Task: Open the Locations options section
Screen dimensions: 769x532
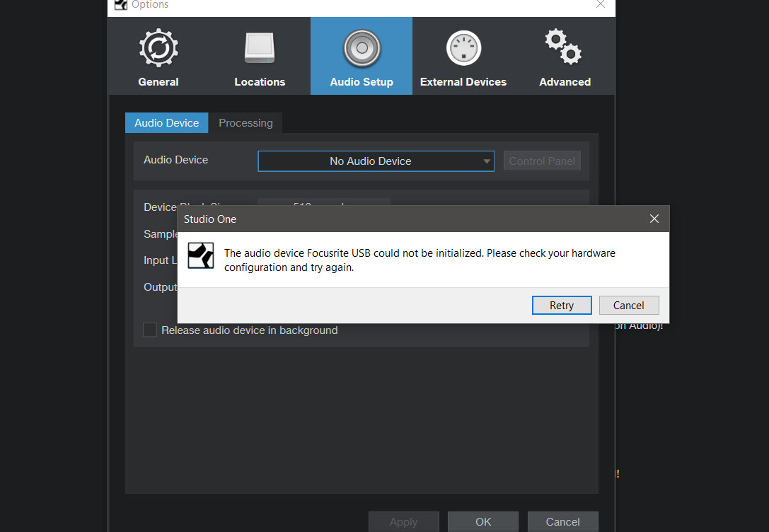Action: 260,57
